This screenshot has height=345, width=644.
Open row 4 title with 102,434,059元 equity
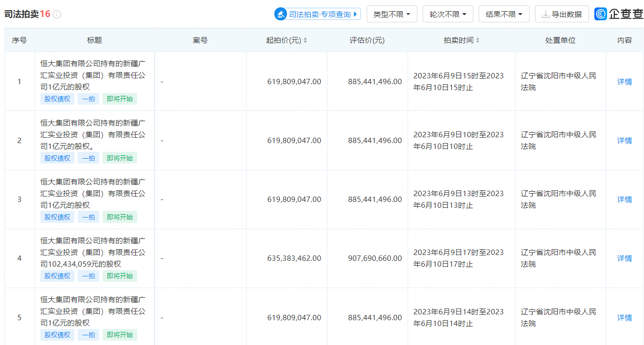[x=92, y=253]
